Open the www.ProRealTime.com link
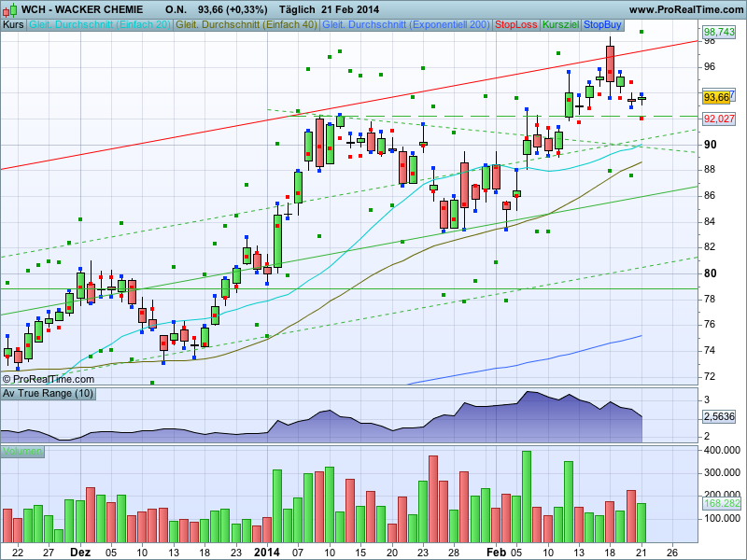This screenshot has width=747, height=560. [685, 9]
